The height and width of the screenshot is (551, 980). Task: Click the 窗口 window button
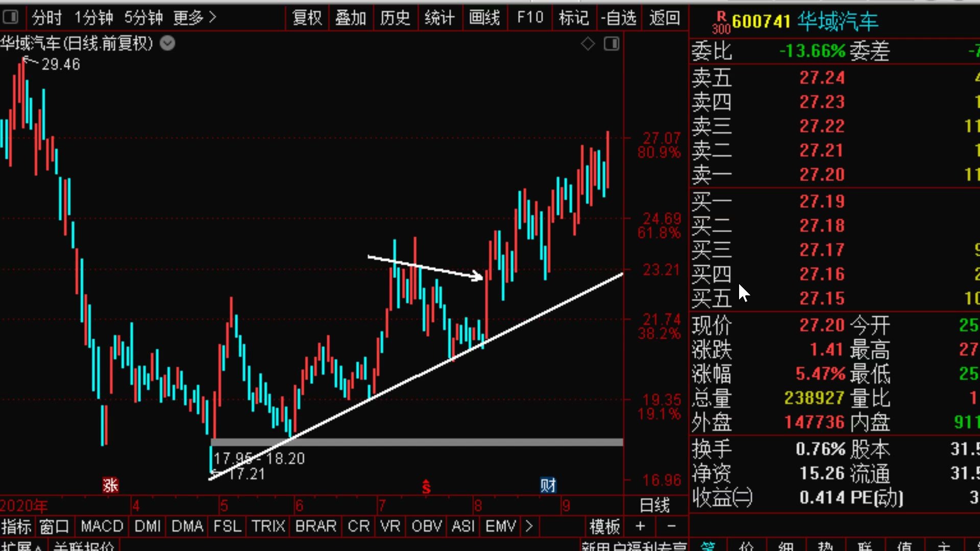(x=54, y=527)
